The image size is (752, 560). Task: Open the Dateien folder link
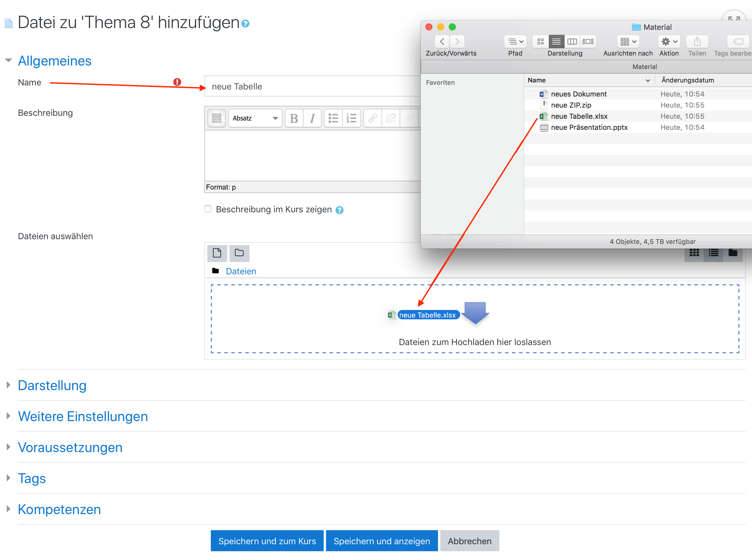pos(241,271)
